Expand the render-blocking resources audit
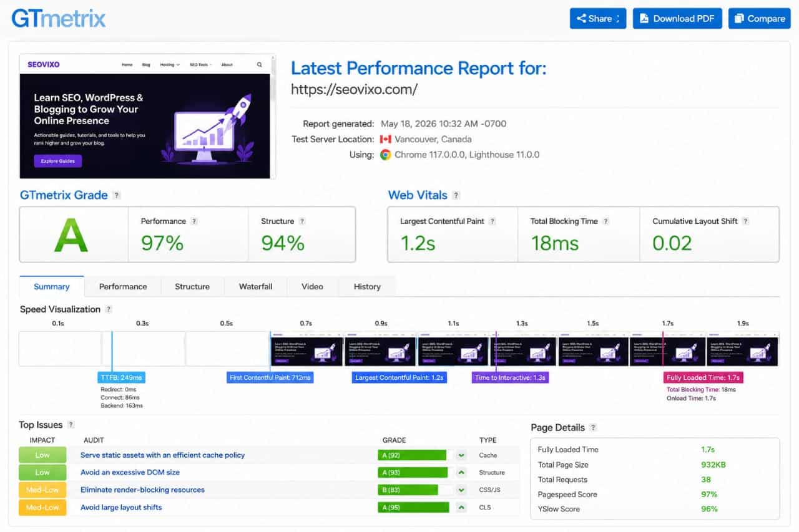 (461, 490)
